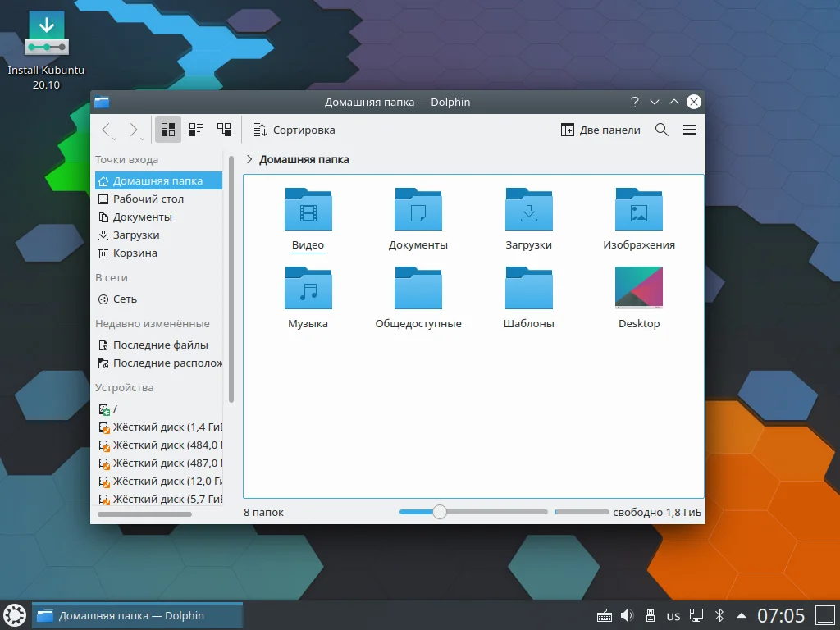Select Документы in the places sidebar
The height and width of the screenshot is (630, 840).
[x=142, y=217]
